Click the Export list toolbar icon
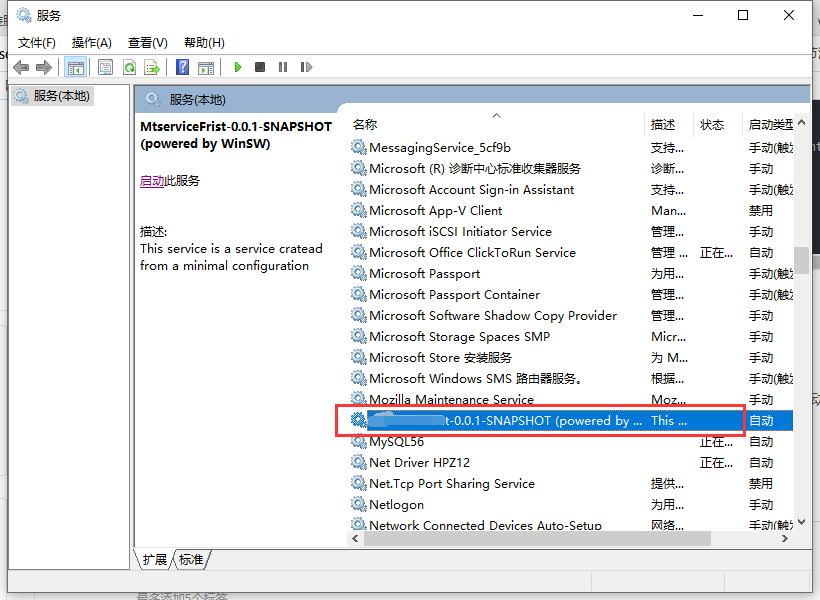The height and width of the screenshot is (600, 820). tap(152, 67)
